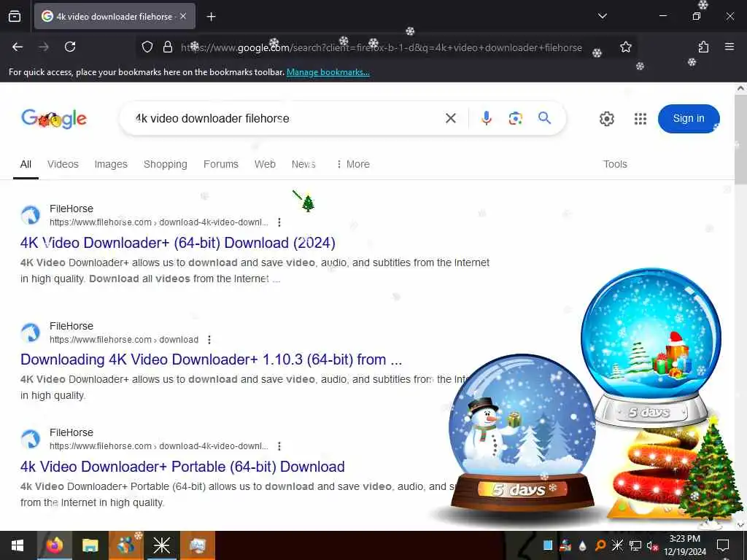Go back to the previous page
747x560 pixels.
point(18,47)
